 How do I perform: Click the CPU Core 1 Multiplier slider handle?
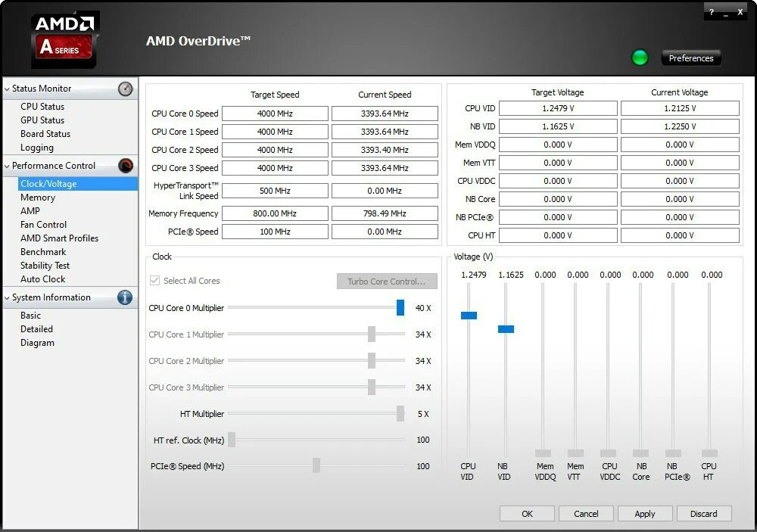[371, 334]
